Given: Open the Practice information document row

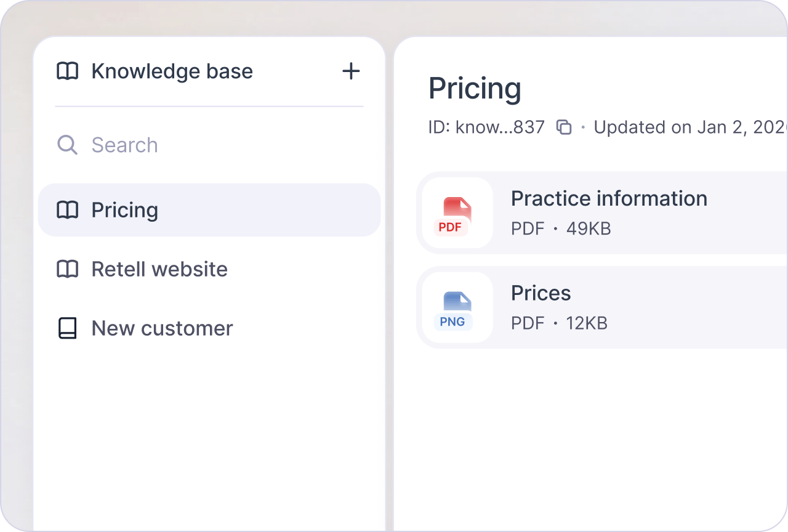Looking at the screenshot, I should (603, 213).
